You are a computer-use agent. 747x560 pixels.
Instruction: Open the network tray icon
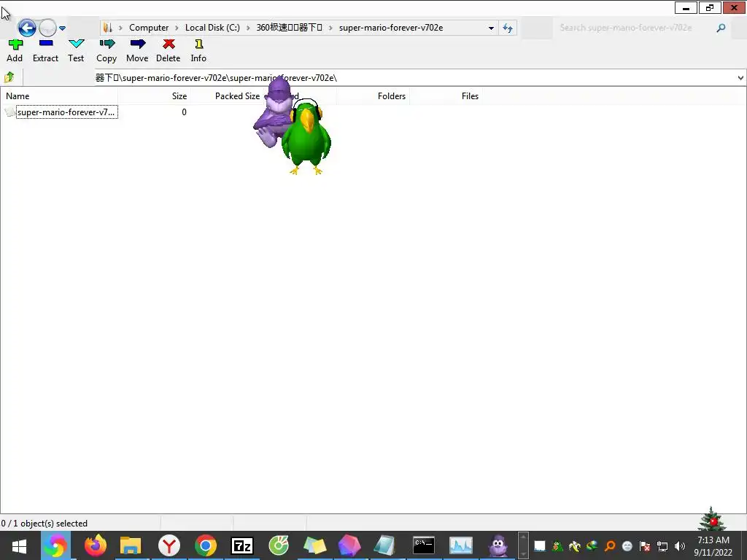[662, 545]
